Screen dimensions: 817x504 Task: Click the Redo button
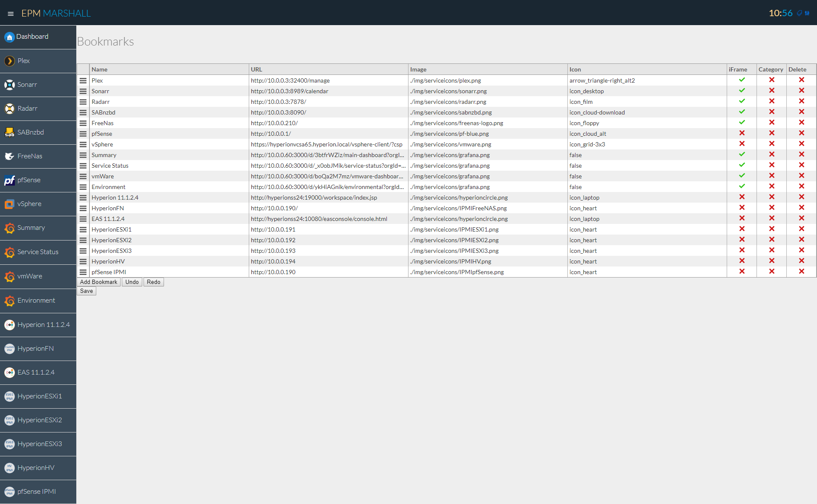pos(154,282)
